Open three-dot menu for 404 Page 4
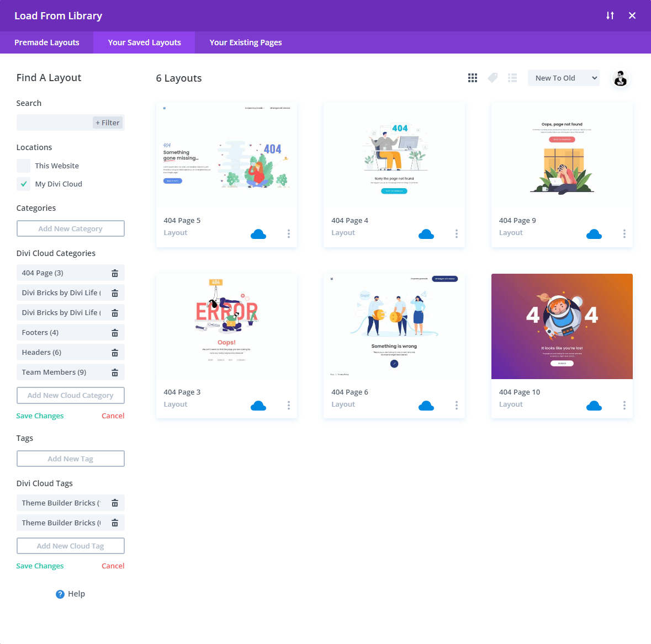 click(x=457, y=234)
